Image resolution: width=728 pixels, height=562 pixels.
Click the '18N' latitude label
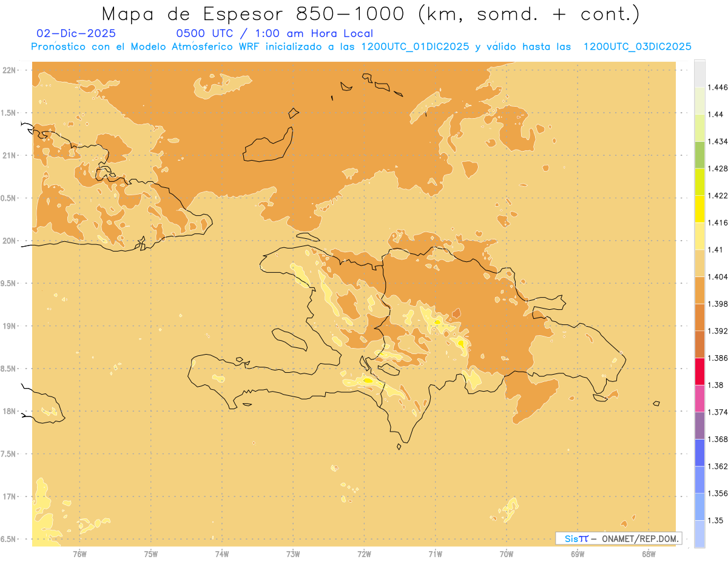pos(9,412)
